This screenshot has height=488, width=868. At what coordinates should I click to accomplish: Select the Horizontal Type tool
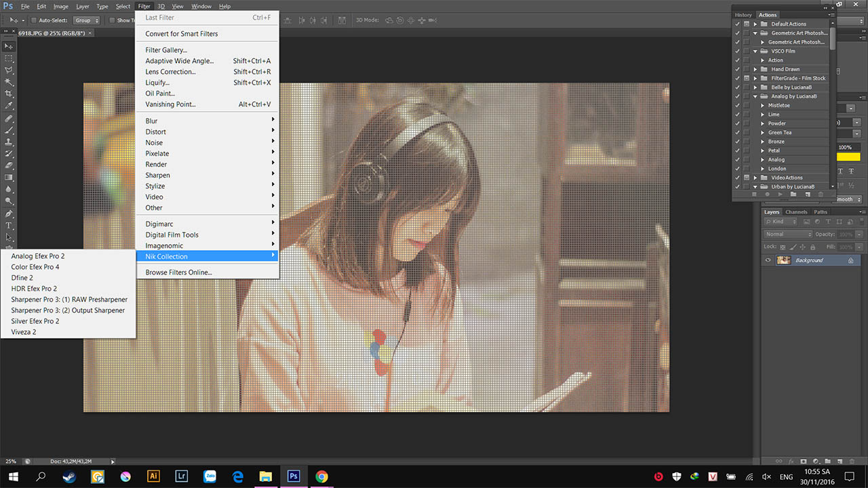click(9, 226)
